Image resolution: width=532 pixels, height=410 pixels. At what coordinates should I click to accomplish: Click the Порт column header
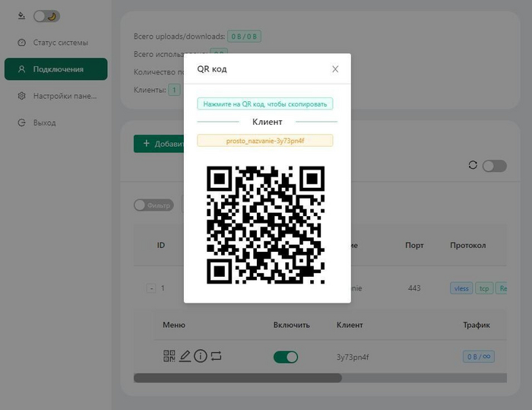click(x=414, y=245)
